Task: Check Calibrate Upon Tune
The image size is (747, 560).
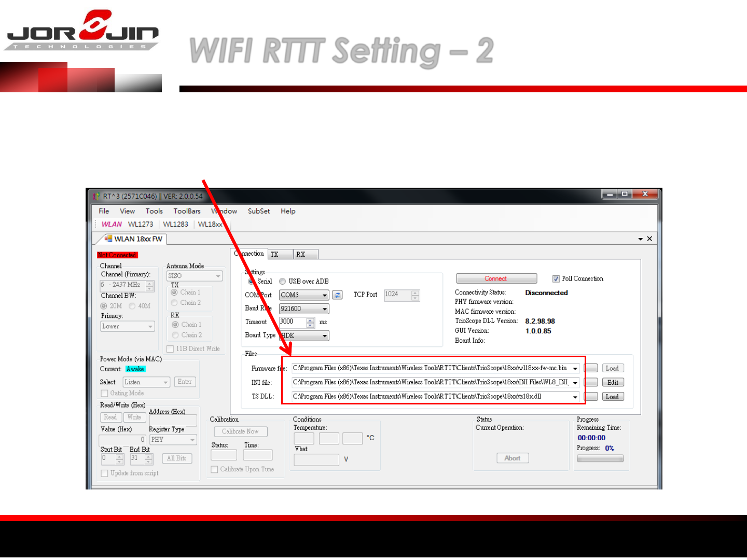Action: pyautogui.click(x=214, y=469)
